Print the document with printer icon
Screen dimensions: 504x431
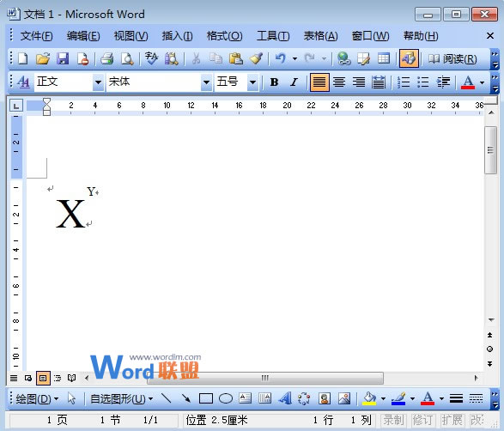point(107,59)
